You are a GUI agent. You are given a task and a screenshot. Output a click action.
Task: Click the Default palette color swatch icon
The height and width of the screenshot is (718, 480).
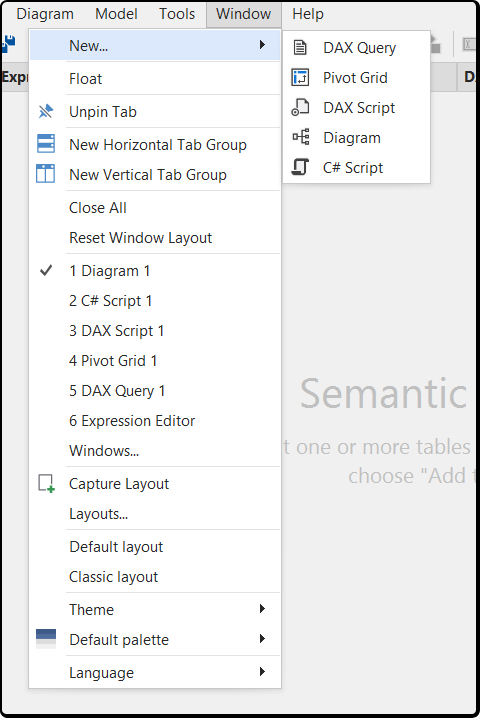click(x=46, y=638)
